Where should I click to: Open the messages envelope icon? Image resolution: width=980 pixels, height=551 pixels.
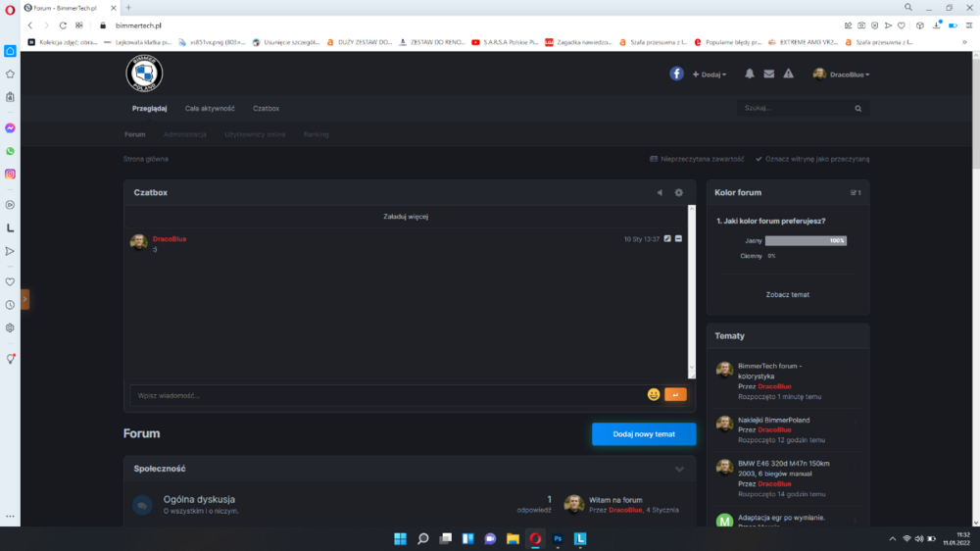point(768,74)
